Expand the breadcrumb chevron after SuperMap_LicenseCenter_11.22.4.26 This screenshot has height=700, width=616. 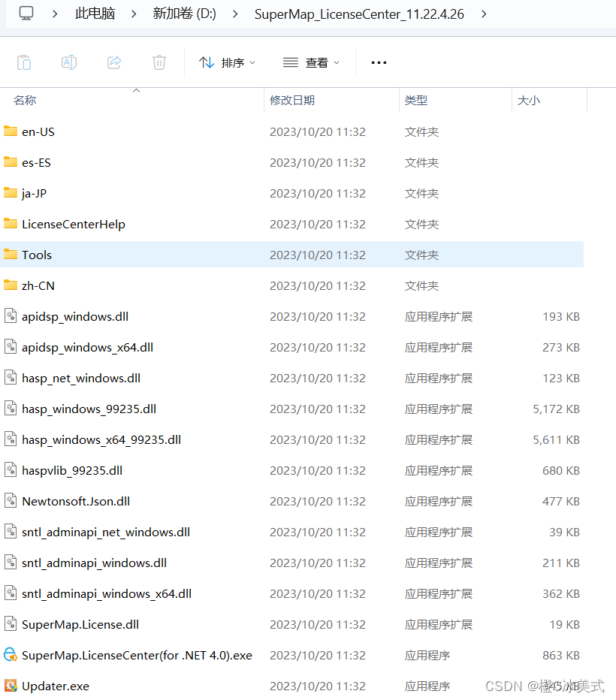[x=483, y=14]
